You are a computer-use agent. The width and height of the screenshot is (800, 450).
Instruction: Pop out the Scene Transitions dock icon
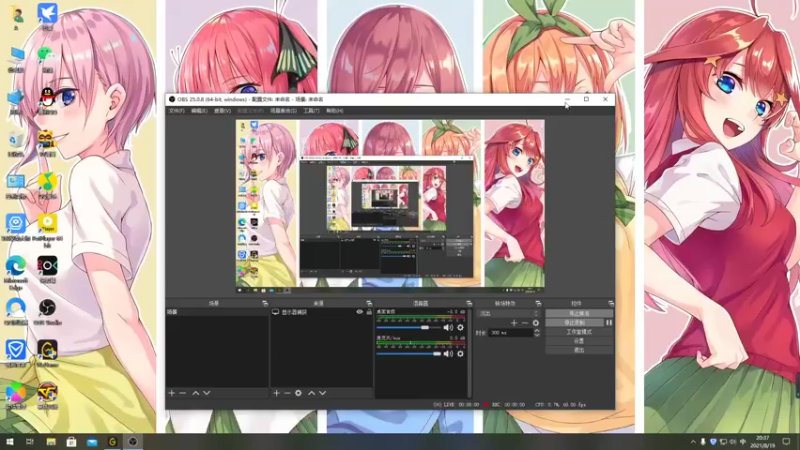click(x=538, y=304)
